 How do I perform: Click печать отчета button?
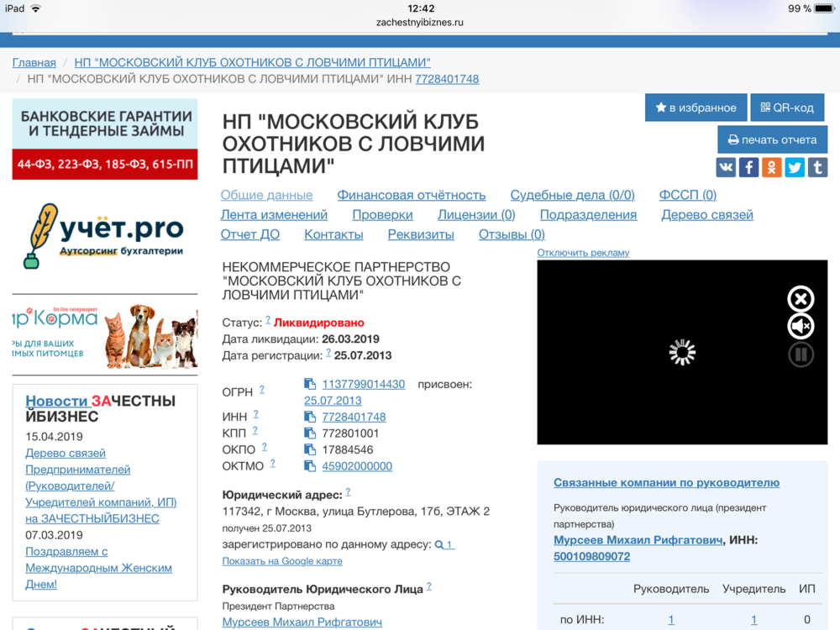coord(772,139)
